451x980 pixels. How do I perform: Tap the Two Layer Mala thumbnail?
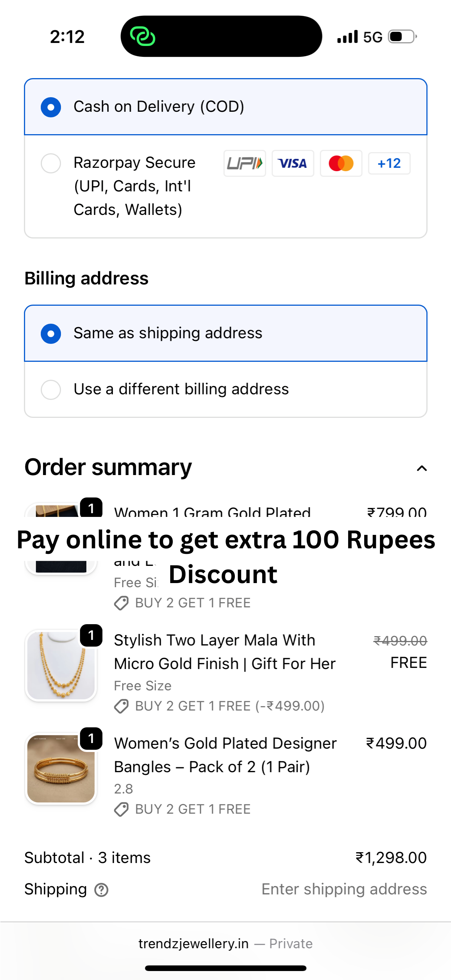pos(61,665)
